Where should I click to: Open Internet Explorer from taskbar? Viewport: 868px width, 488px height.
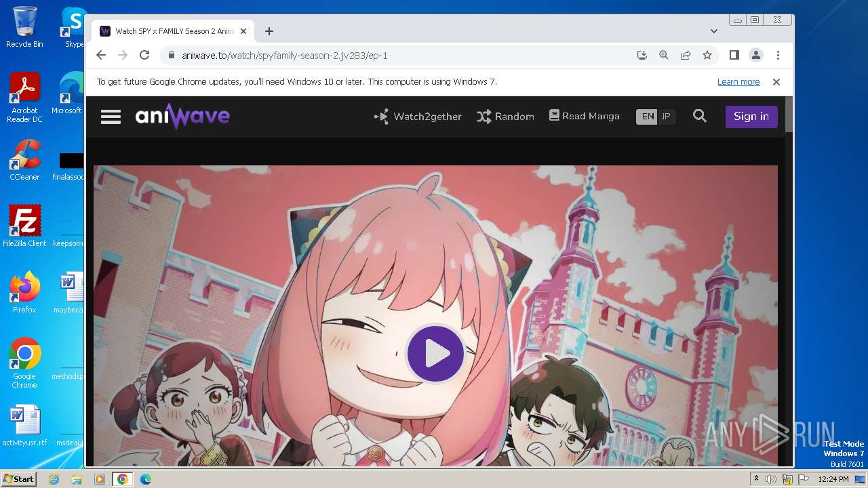54,479
